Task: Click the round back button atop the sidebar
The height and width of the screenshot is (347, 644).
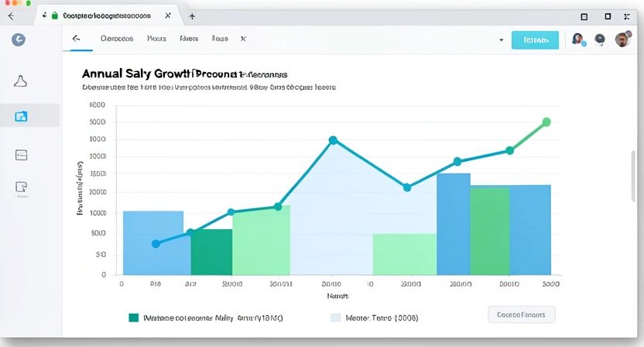Action: click(x=19, y=40)
